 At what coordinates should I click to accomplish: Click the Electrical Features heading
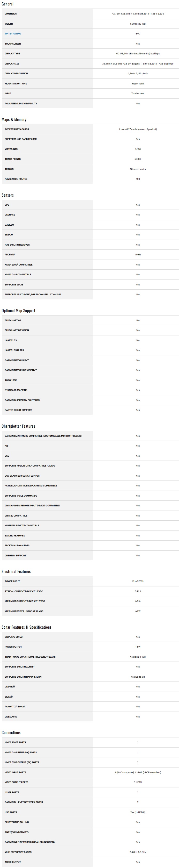coord(16,571)
